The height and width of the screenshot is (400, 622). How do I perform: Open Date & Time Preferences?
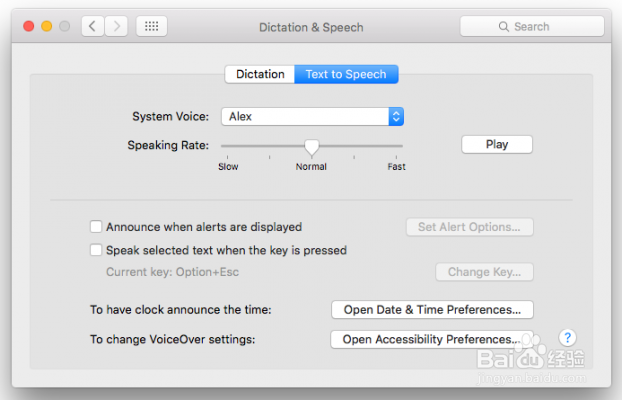pyautogui.click(x=432, y=310)
